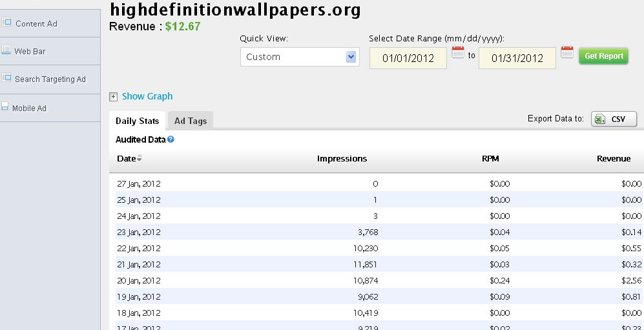Switch to the Ad Tags tab
Viewport: 644px width, 330px height.
(x=191, y=121)
